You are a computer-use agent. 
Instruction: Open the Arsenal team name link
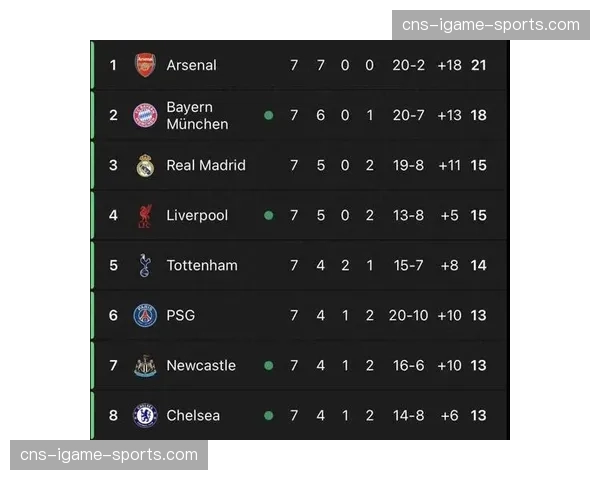(191, 65)
